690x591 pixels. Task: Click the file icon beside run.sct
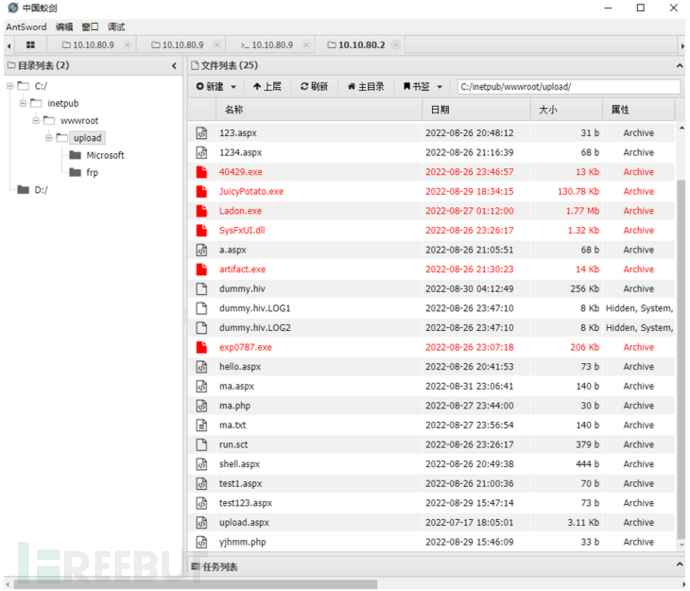202,444
